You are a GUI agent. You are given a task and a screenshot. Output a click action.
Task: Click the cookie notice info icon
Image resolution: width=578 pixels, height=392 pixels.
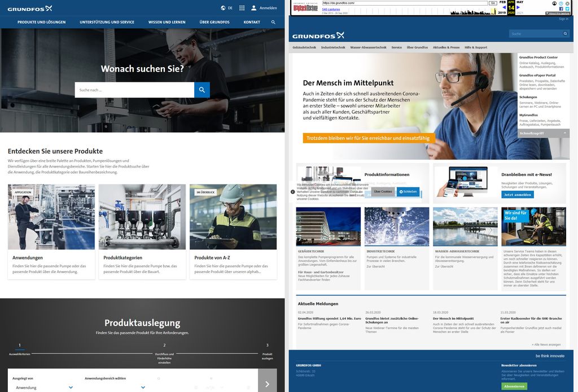point(293,192)
